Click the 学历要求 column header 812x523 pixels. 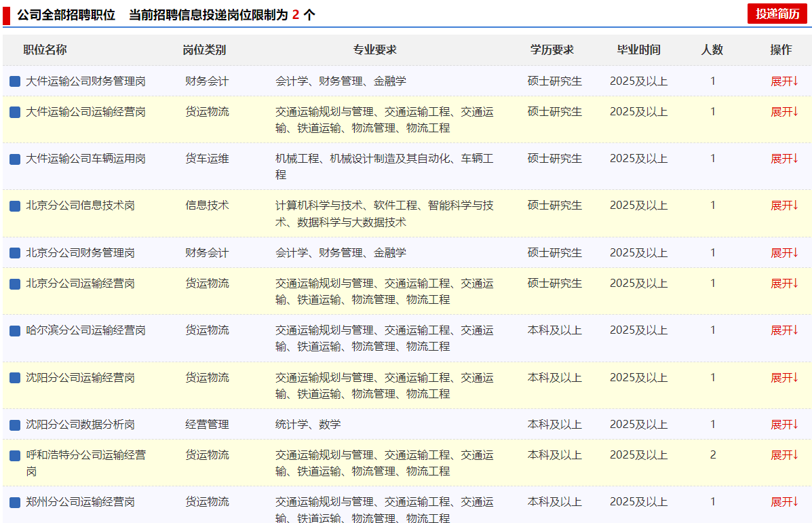(552, 50)
